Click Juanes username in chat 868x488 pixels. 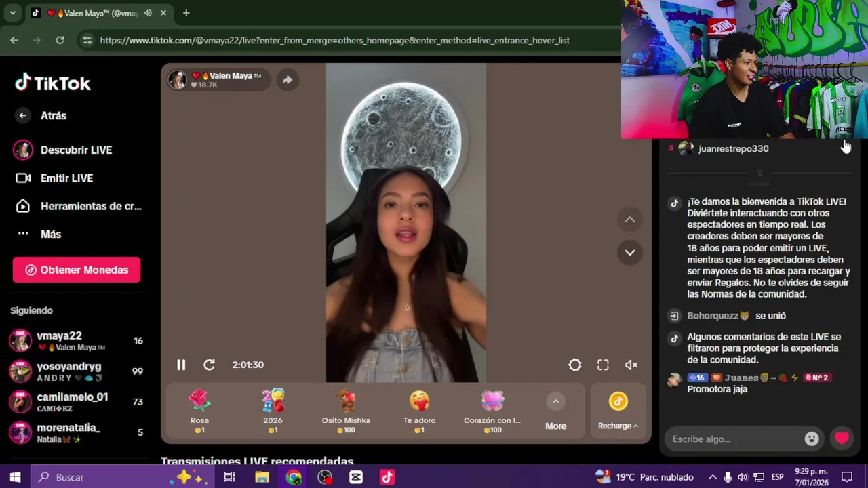pyautogui.click(x=741, y=378)
